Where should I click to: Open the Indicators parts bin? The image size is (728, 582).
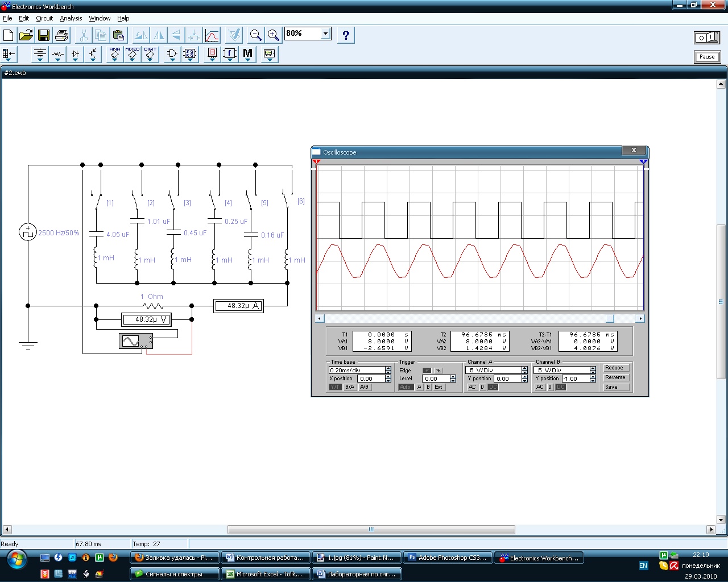point(212,55)
